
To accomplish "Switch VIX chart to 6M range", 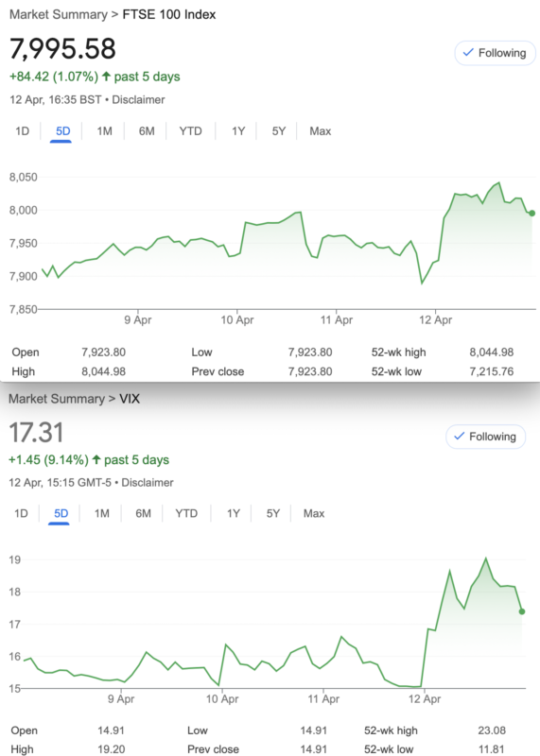I will click(x=144, y=513).
